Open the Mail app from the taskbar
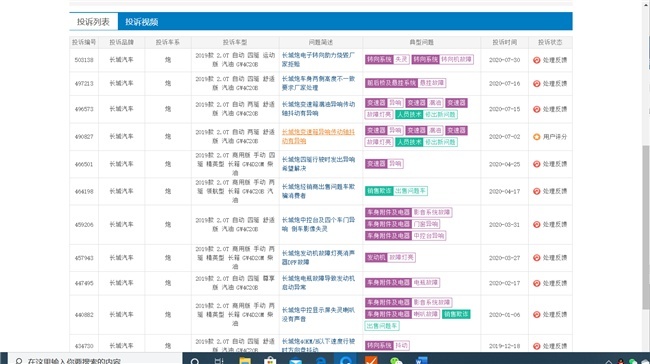The width and height of the screenshot is (650, 364). tap(296, 360)
